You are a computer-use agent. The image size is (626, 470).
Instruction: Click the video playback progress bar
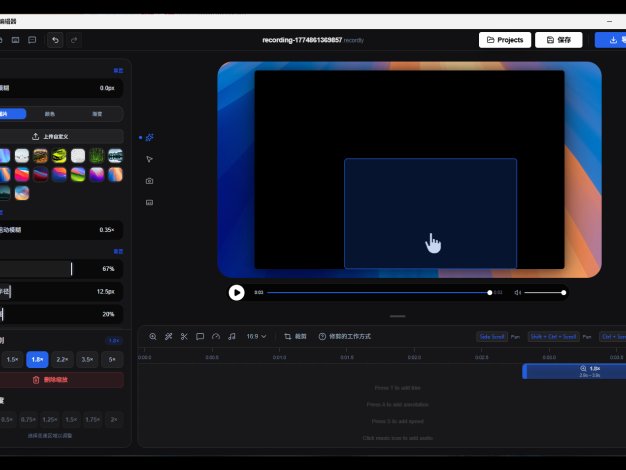pyautogui.click(x=378, y=293)
